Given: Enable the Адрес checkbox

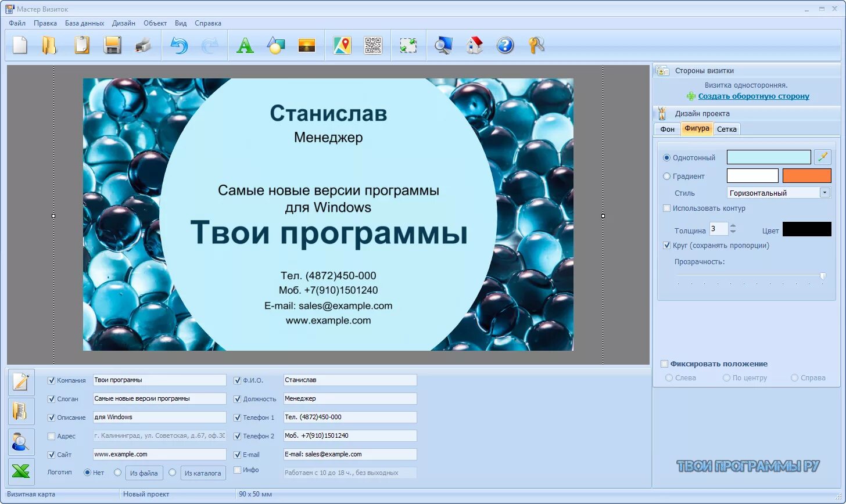Looking at the screenshot, I should 52,436.
